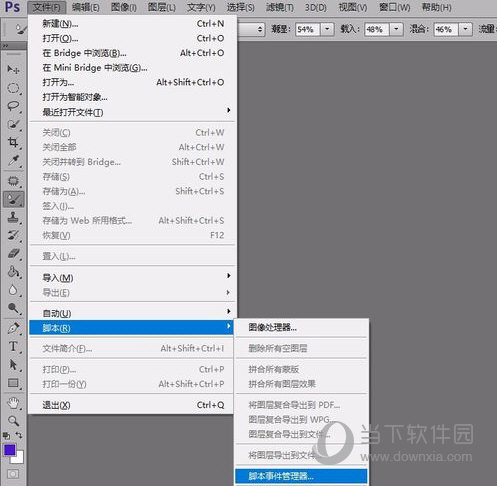Select the Rectangle shape tool
The width and height of the screenshot is (497, 486).
[x=13, y=383]
